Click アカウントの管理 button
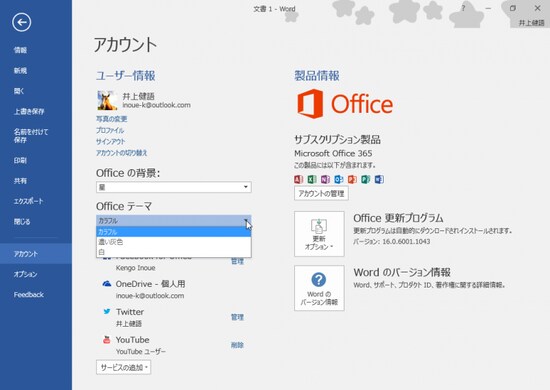Screen dimensions: 550x390 (x=321, y=193)
